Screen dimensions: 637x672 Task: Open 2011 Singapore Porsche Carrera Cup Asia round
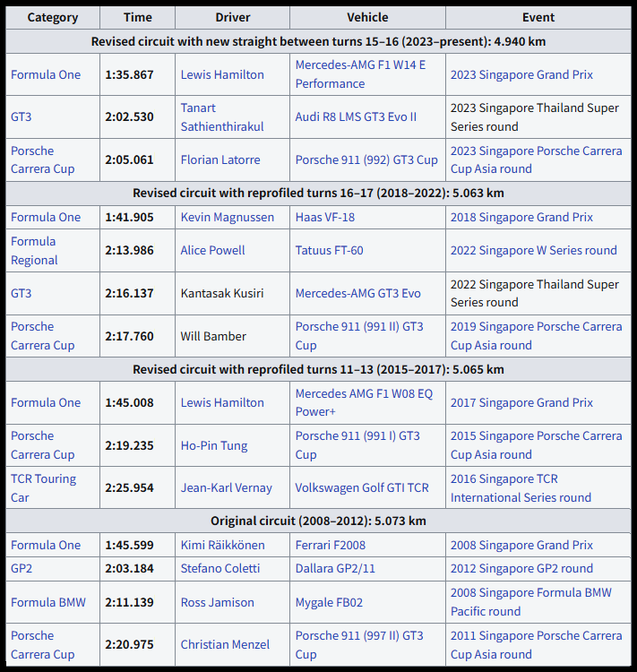(536, 644)
